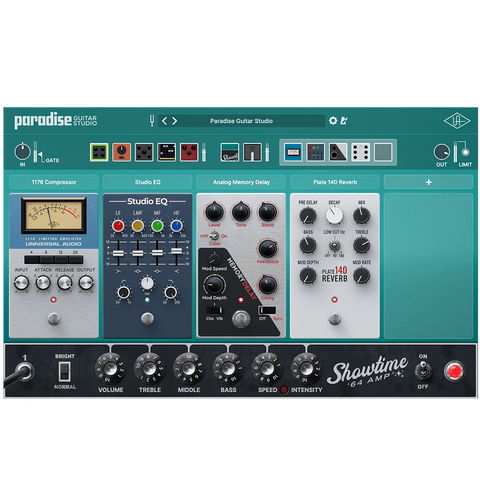Open the Plate 140 Reverb slot header
The width and height of the screenshot is (480, 480).
tap(335, 182)
